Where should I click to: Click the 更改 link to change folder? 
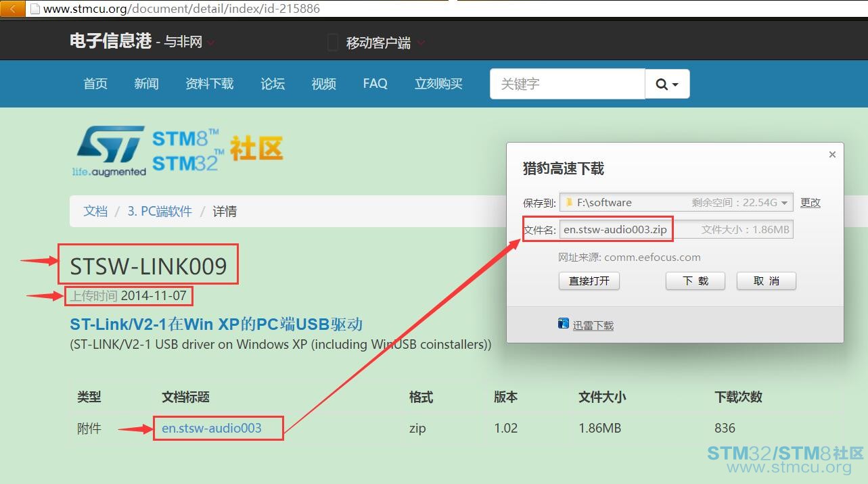[810, 202]
